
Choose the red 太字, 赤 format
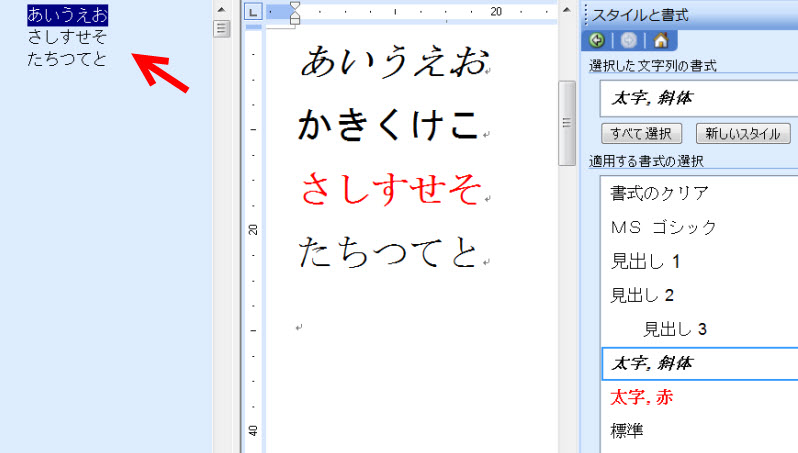pyautogui.click(x=642, y=397)
